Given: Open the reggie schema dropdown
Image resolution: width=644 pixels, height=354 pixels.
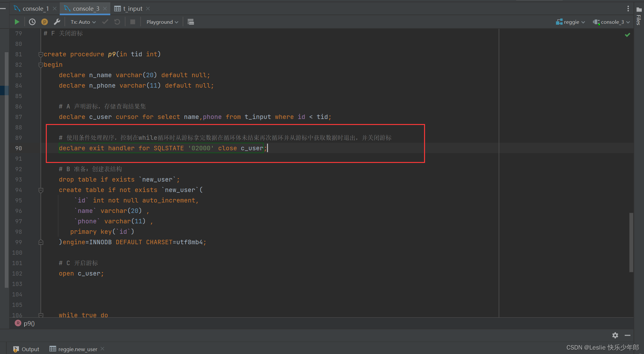Looking at the screenshot, I should pos(570,22).
